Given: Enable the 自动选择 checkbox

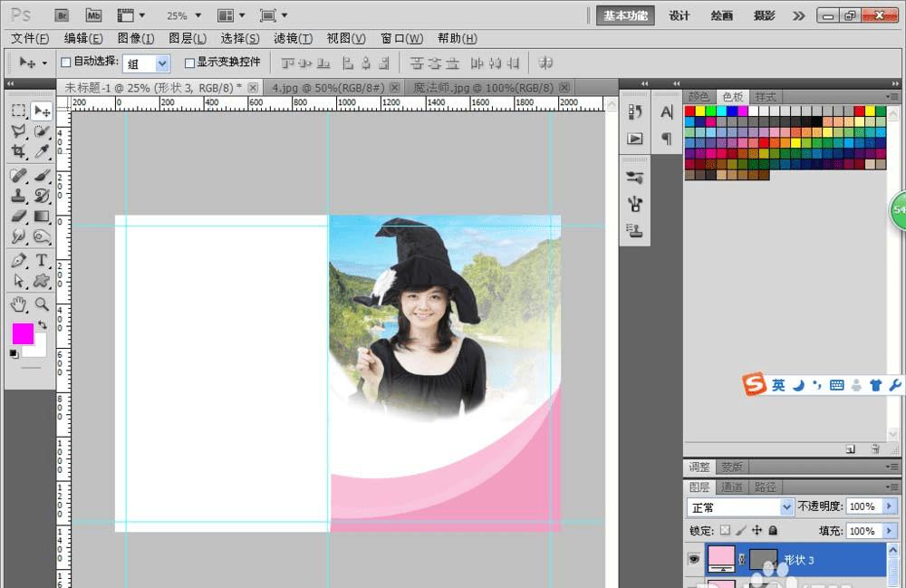Looking at the screenshot, I should pyautogui.click(x=65, y=63).
